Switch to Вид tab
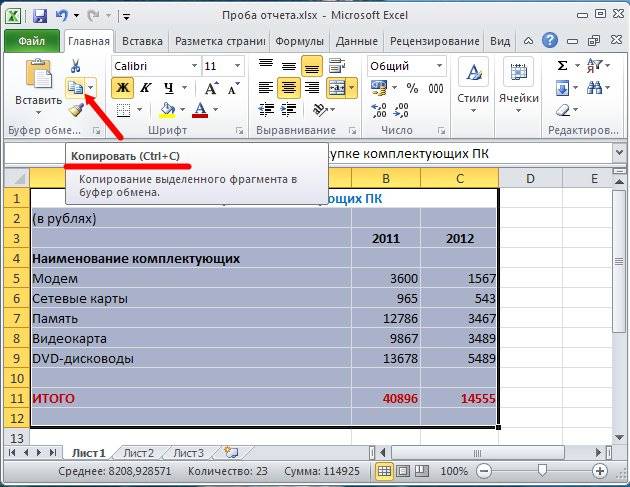Screen dimensions: 630x487 point(500,41)
